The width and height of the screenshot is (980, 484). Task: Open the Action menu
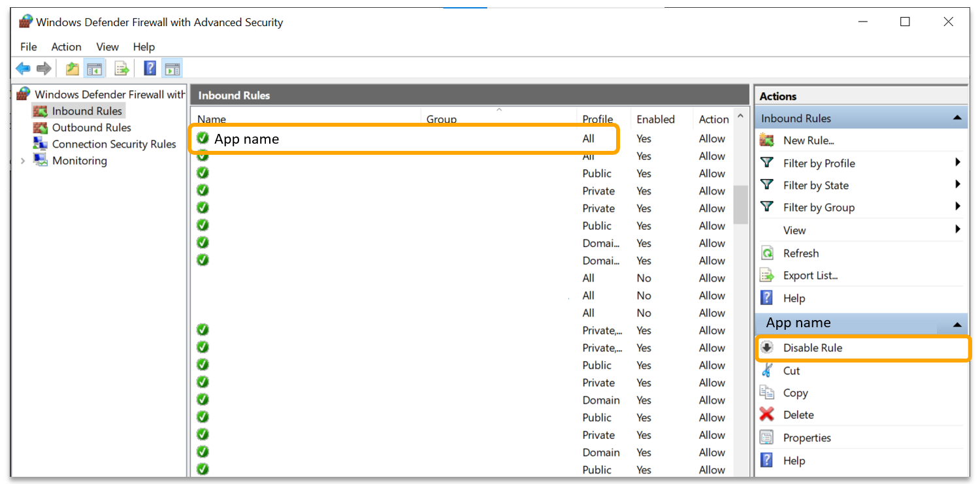pyautogui.click(x=66, y=47)
